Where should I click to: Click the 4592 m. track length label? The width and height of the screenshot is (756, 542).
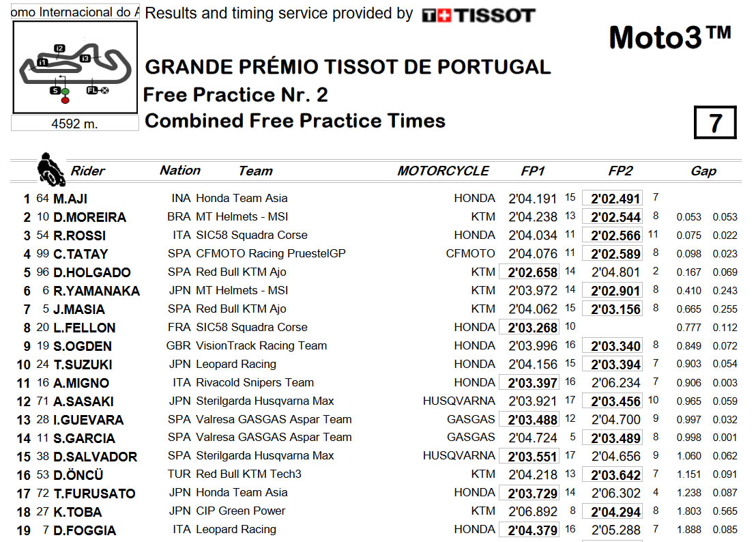point(75,124)
